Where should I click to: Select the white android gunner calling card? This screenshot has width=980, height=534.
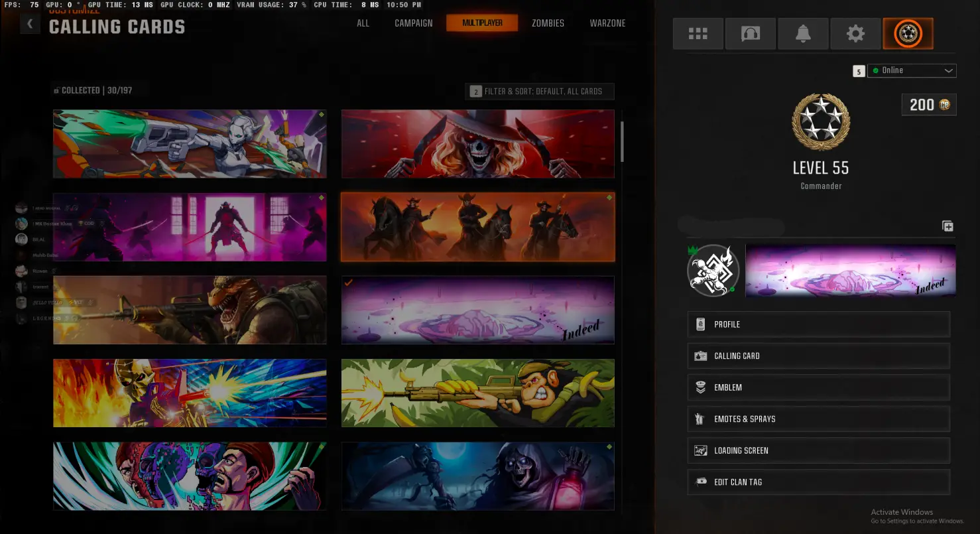tap(190, 144)
